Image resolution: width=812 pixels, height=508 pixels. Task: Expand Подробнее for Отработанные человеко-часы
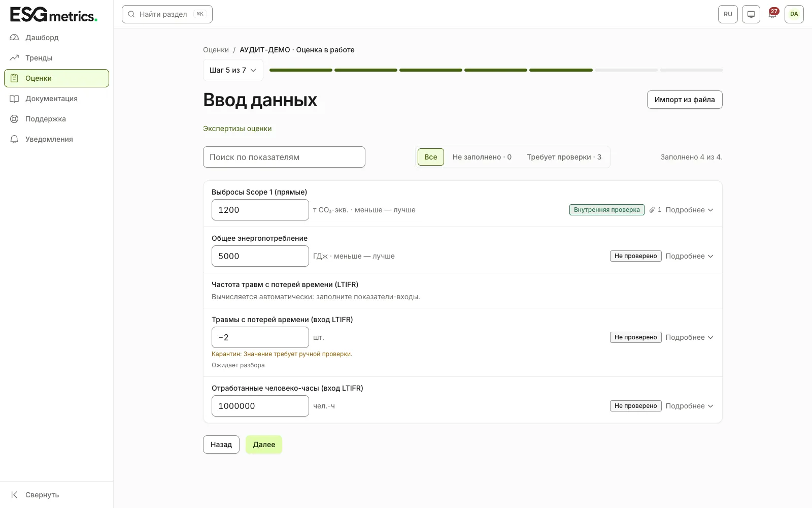tap(689, 406)
